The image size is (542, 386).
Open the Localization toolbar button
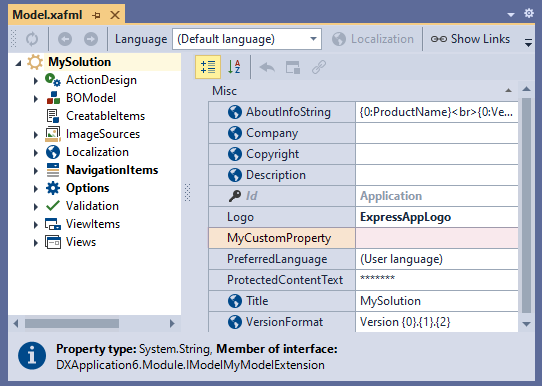pyautogui.click(x=373, y=39)
